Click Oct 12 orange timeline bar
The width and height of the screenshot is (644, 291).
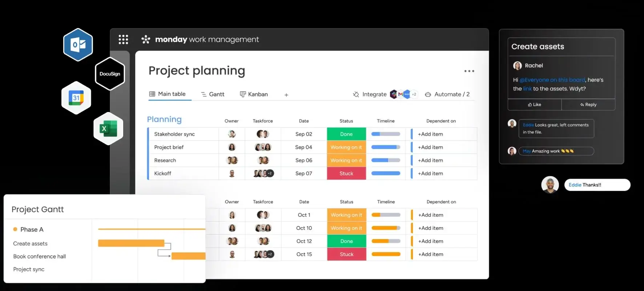pos(386,241)
